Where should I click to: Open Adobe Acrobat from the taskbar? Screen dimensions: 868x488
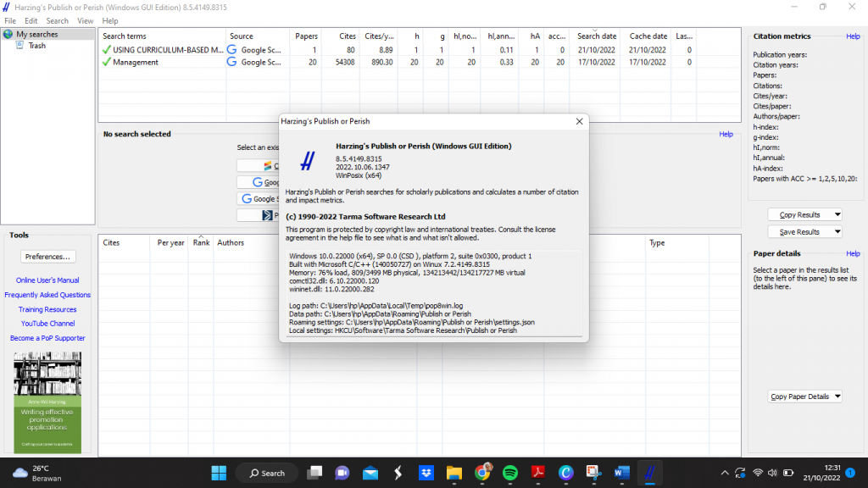[x=538, y=473]
